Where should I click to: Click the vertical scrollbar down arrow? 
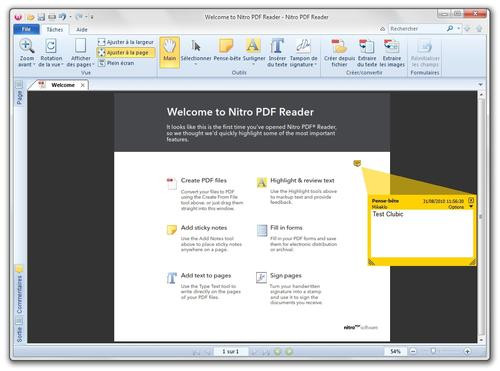click(x=481, y=340)
